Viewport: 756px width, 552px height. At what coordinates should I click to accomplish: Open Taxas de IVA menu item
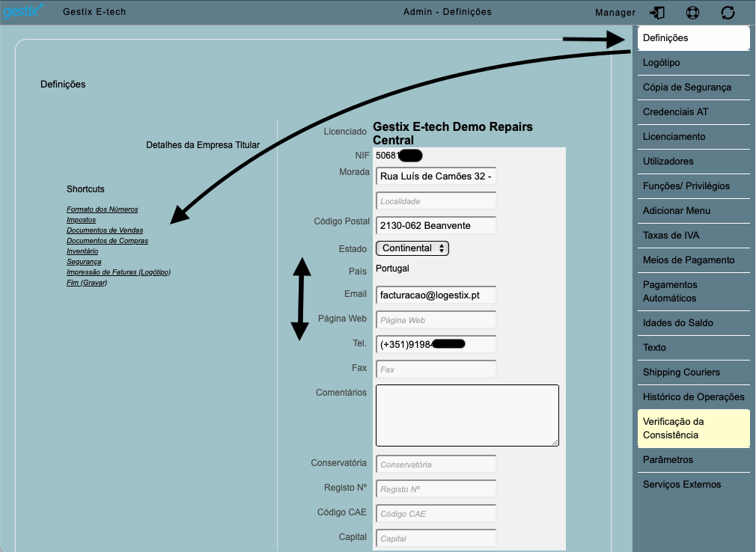click(x=693, y=235)
